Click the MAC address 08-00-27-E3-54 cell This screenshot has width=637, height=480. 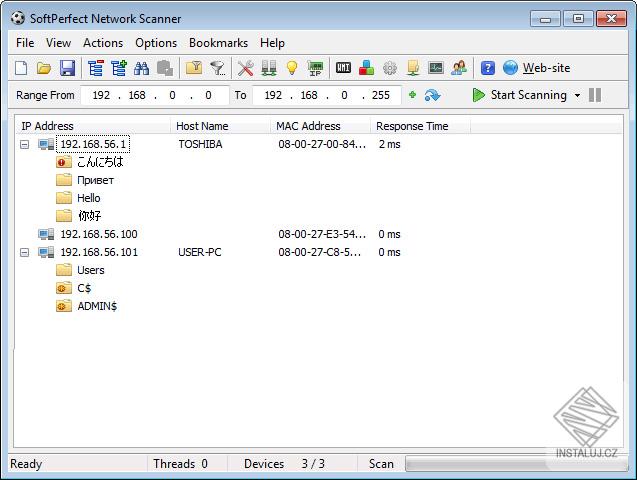click(322, 234)
